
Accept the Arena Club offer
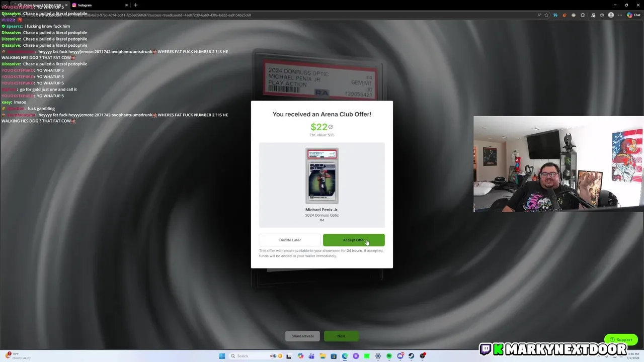tap(354, 240)
